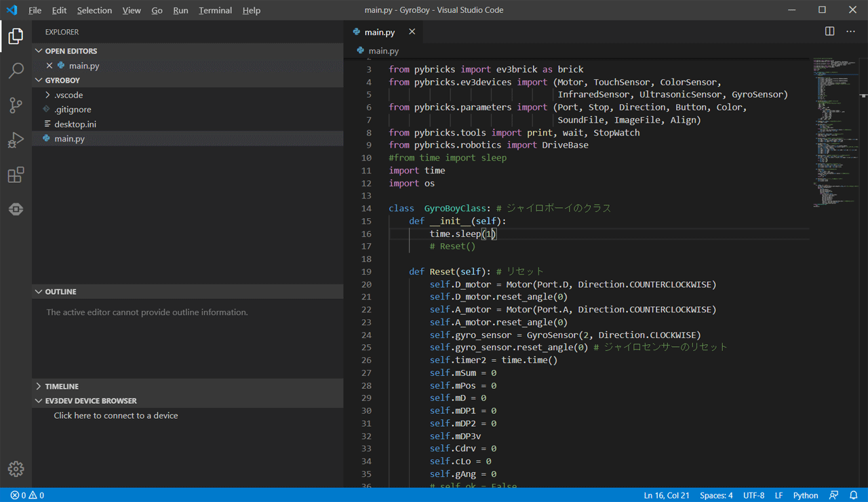Split the editor using the split icon
Screen dimensions: 868x502
829,31
